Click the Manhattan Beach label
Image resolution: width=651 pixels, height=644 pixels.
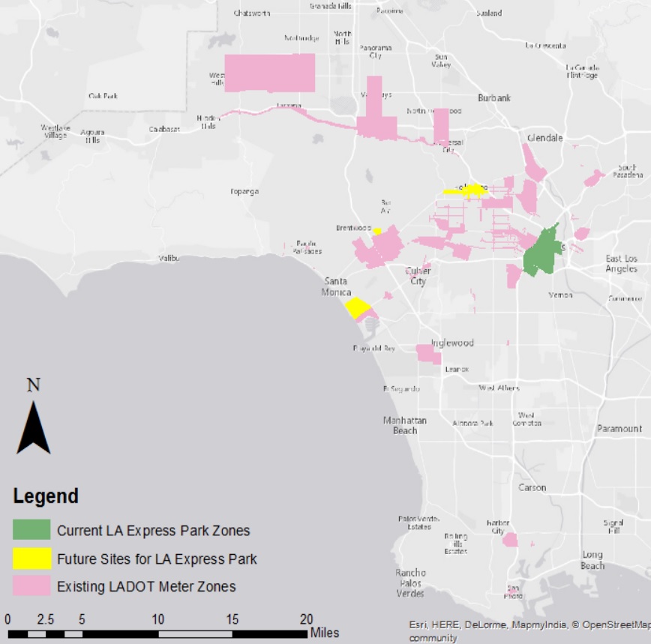pos(405,425)
